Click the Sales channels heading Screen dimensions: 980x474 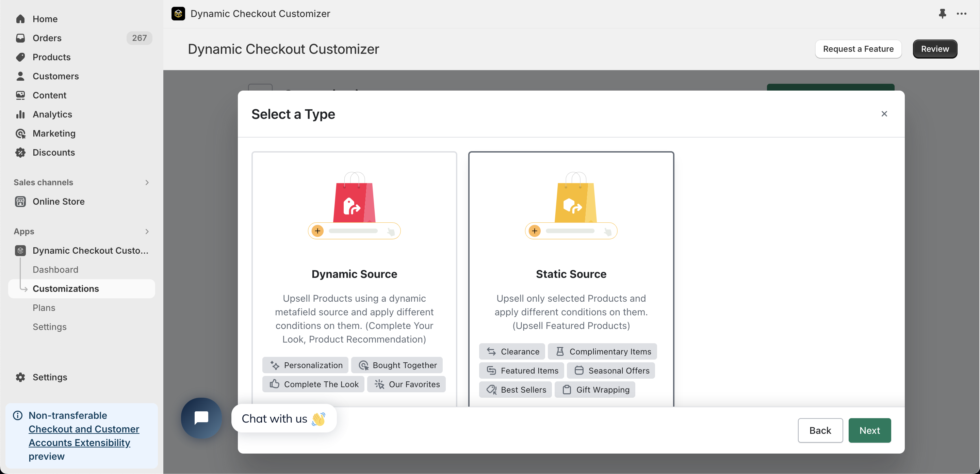point(43,183)
